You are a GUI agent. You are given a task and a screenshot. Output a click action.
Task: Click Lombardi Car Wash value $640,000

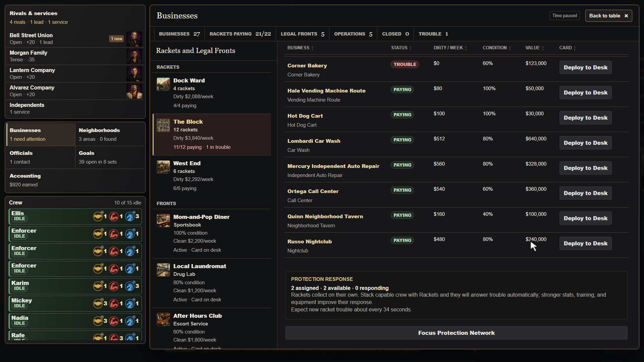(536, 139)
